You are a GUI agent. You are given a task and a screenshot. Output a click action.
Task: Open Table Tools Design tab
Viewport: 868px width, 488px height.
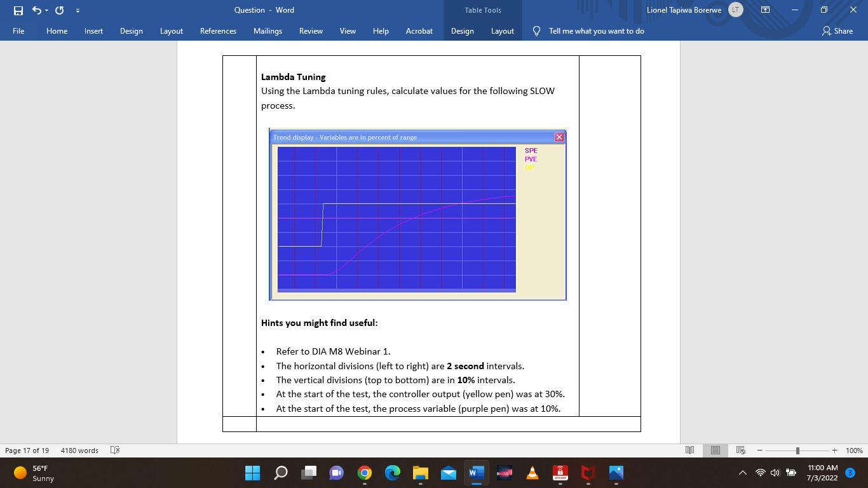pos(463,30)
